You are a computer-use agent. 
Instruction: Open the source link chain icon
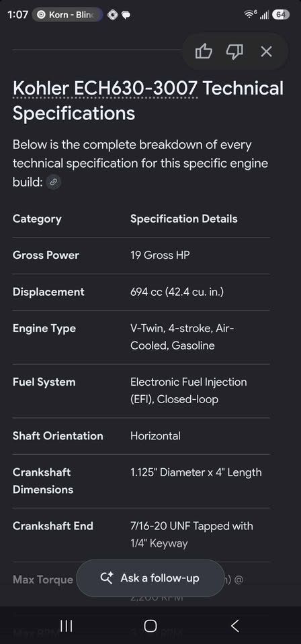click(54, 182)
